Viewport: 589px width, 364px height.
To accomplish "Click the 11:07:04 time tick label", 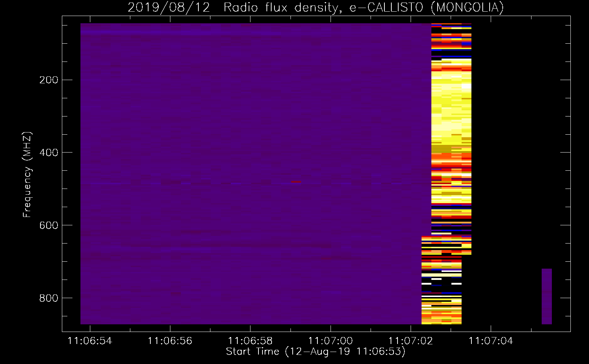I will 491,341.
